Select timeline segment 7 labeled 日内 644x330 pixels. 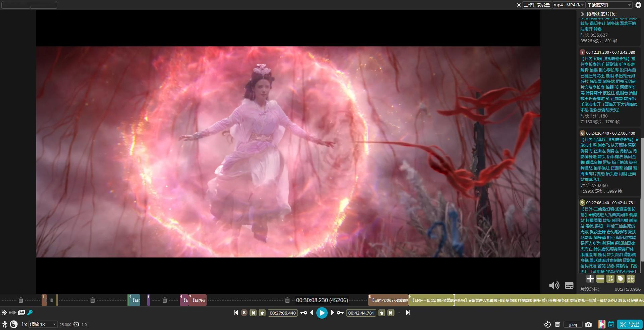[x=198, y=300]
